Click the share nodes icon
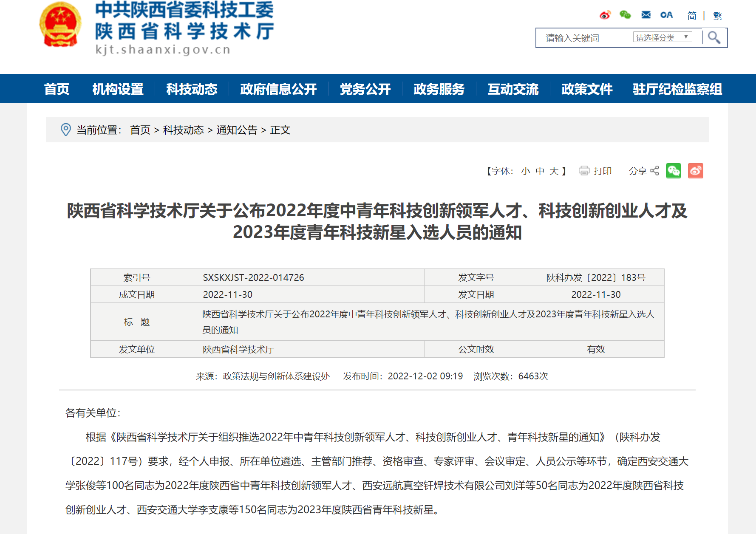Viewport: 756px width, 534px height. 654,171
